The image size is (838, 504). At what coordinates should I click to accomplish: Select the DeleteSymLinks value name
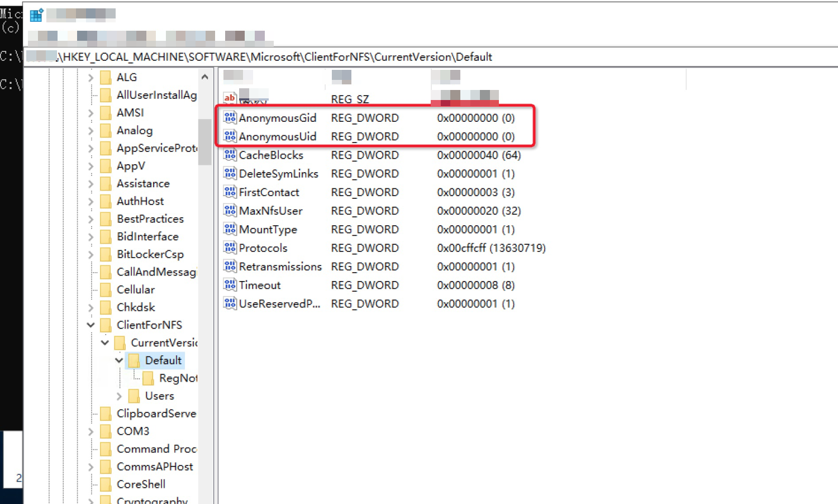tap(279, 173)
